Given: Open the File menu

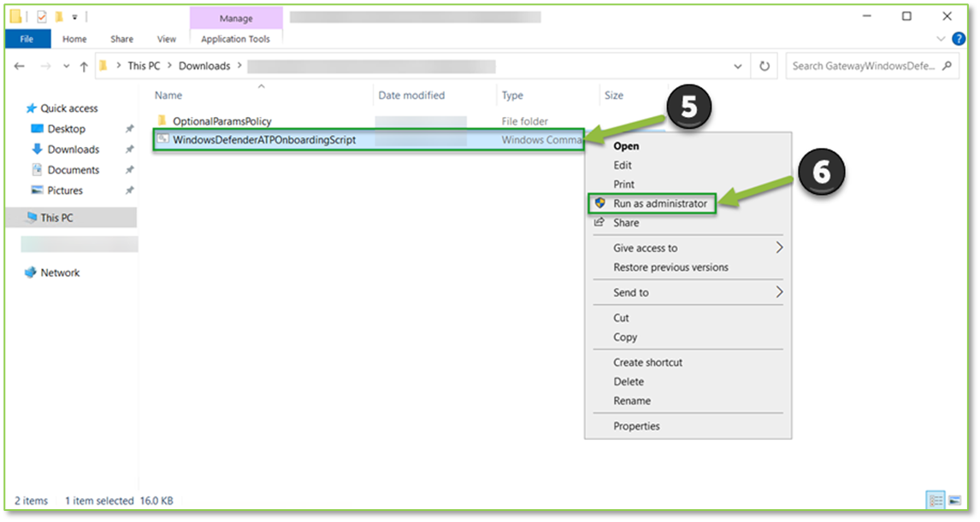Looking at the screenshot, I should [26, 38].
